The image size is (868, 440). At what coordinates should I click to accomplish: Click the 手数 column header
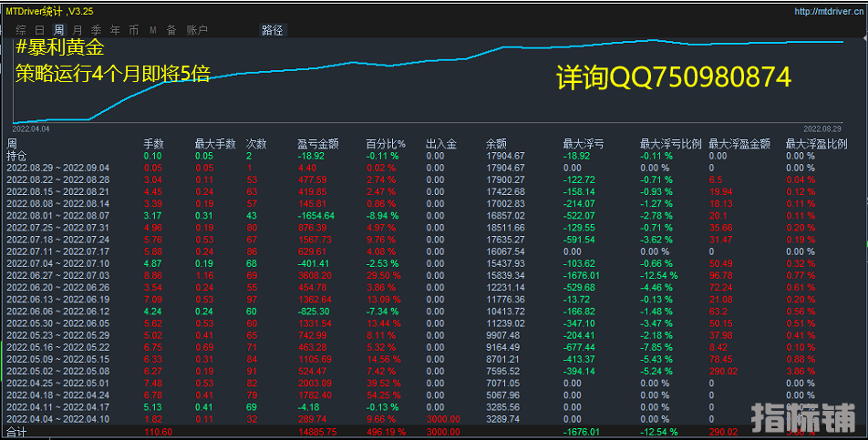click(x=153, y=144)
